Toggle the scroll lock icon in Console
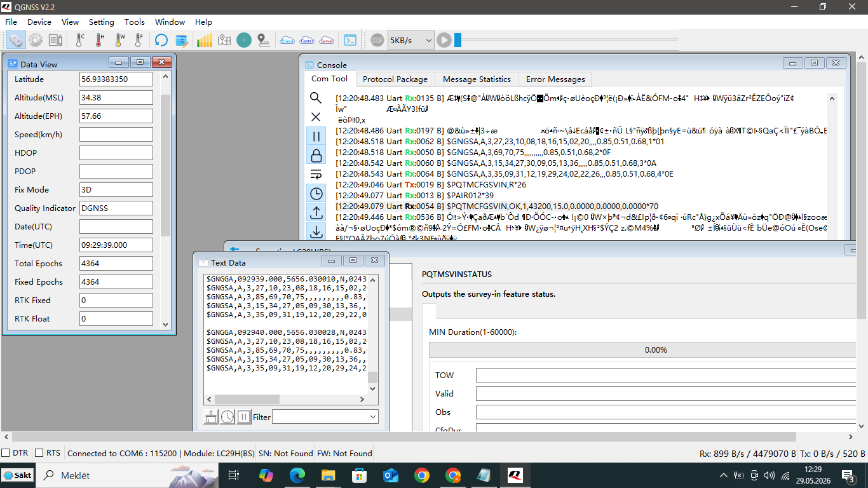The width and height of the screenshot is (868, 488). [x=316, y=155]
